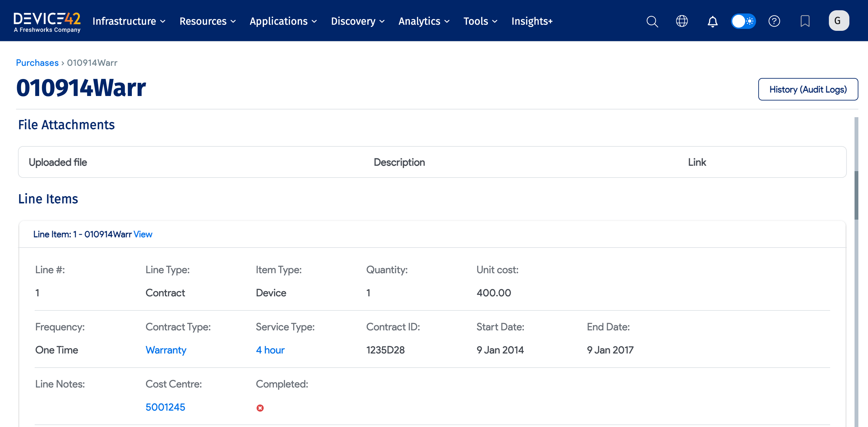Click History (Audit Logs) button
This screenshot has width=868, height=427.
(x=808, y=89)
